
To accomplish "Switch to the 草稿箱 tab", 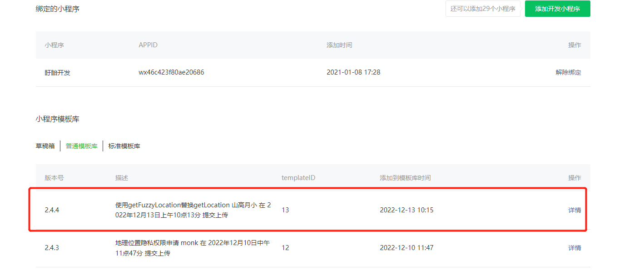I will [x=45, y=146].
